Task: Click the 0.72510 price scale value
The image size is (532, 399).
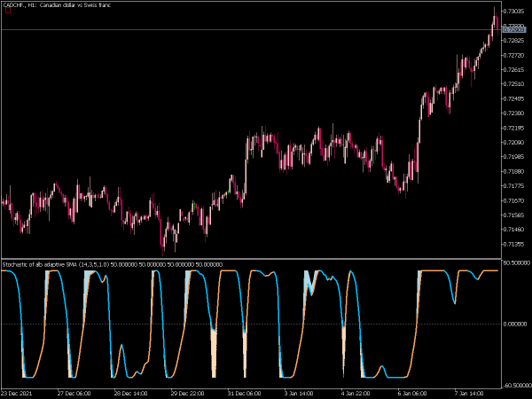Action: [x=513, y=84]
